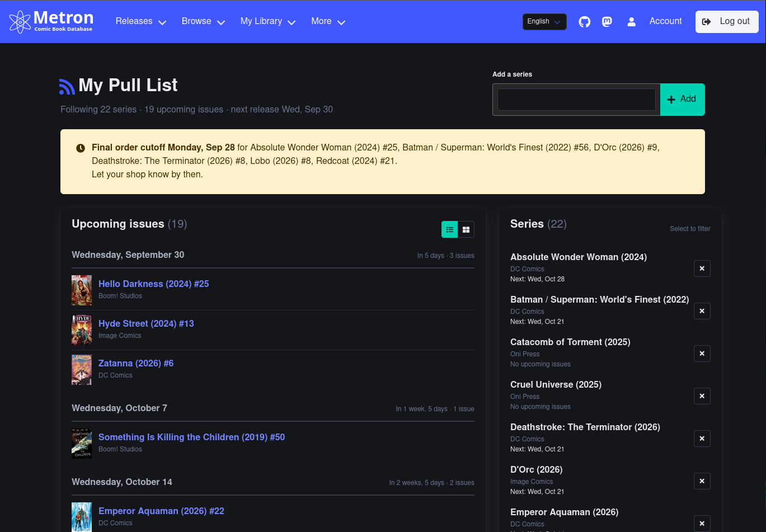Screen dimensions: 766x532
Task: Open Hyde Street (2024) #13 issue
Action: point(146,323)
